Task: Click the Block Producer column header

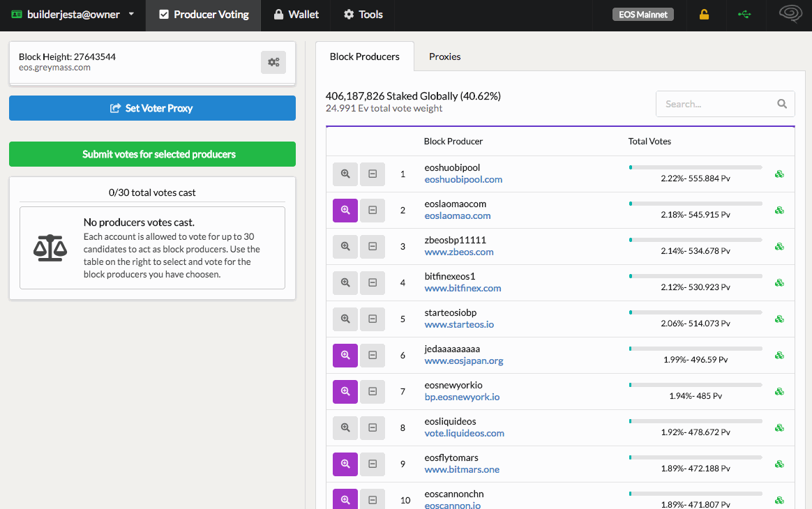Action: point(453,142)
